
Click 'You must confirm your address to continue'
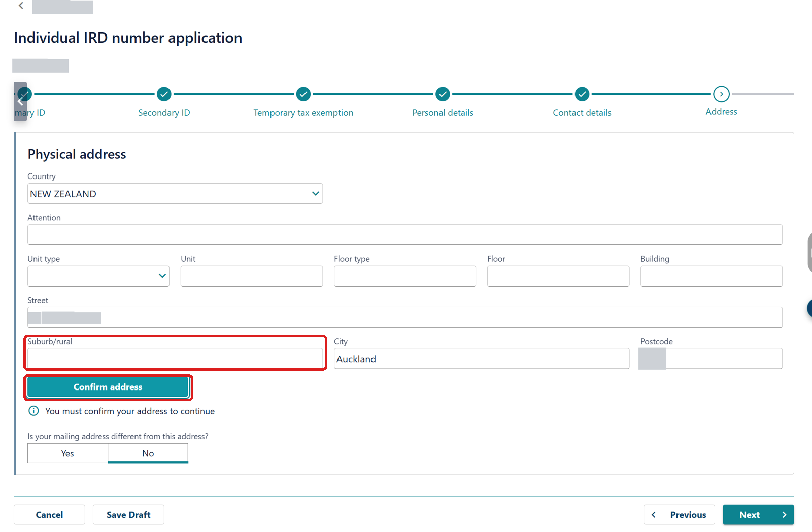click(130, 411)
